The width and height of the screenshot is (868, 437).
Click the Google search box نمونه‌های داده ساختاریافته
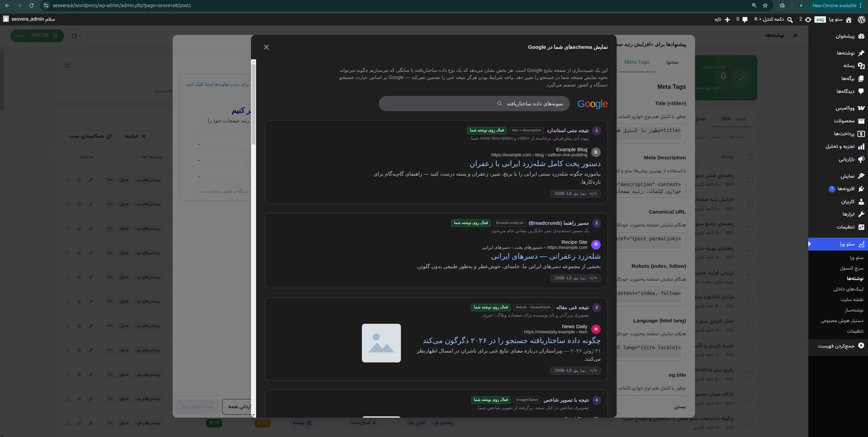tap(474, 104)
